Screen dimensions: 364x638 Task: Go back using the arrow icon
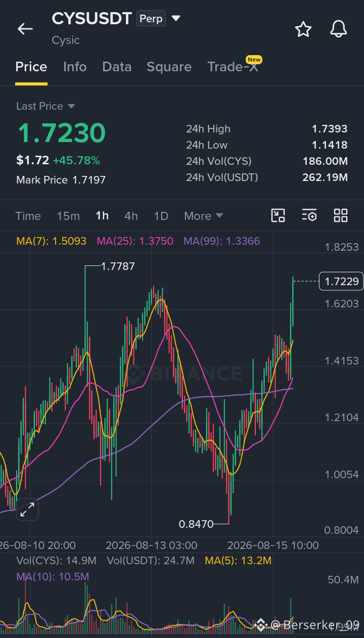[x=25, y=29]
